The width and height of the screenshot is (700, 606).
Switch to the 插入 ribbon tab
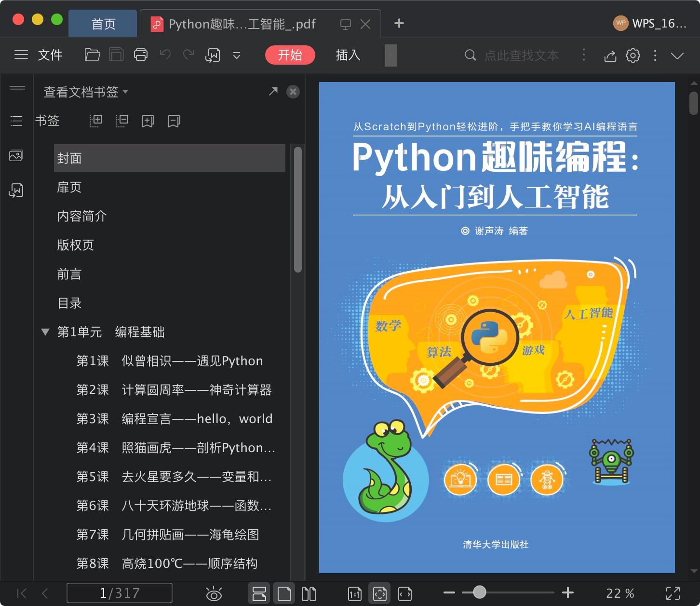348,55
